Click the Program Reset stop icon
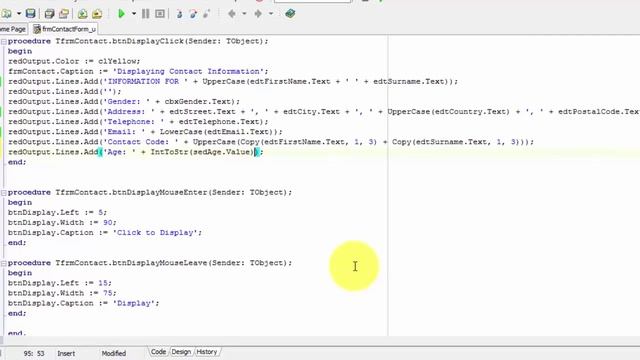 (160, 14)
